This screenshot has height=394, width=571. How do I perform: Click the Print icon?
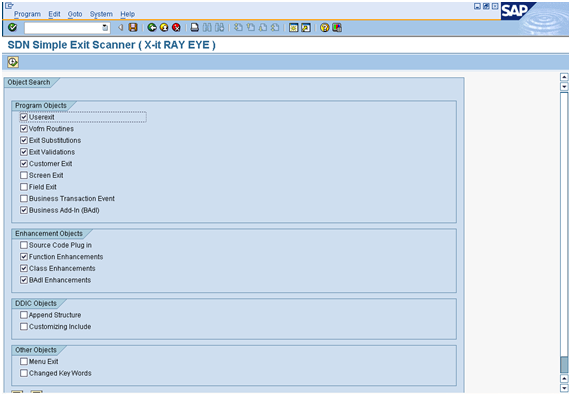(x=195, y=27)
